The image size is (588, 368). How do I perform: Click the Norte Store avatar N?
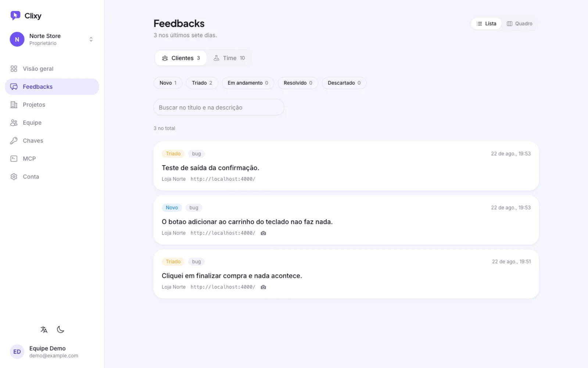pyautogui.click(x=17, y=39)
